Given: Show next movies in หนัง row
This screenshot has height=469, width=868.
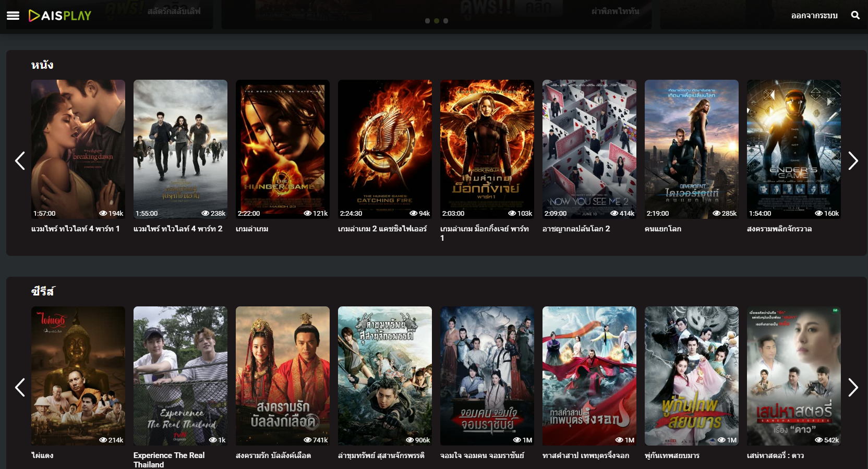Looking at the screenshot, I should tap(853, 161).
